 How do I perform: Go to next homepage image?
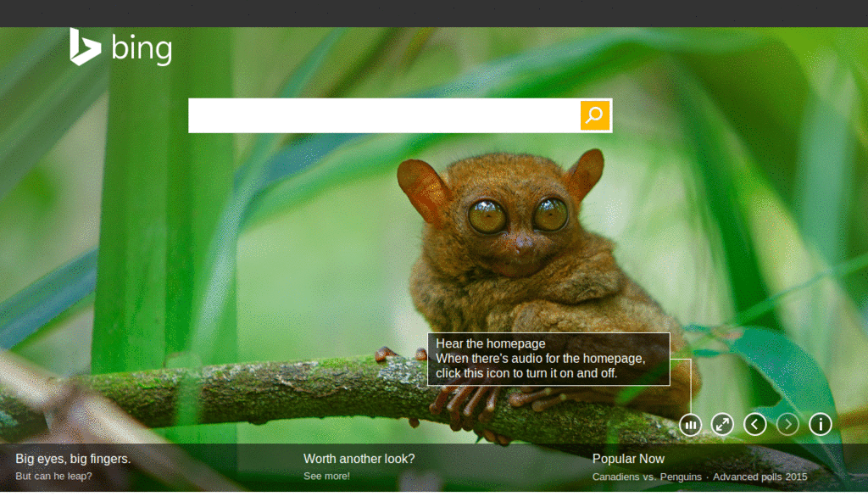[x=787, y=425]
